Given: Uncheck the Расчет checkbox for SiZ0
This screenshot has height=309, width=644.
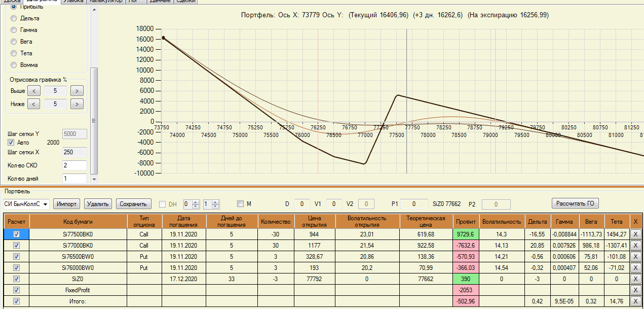Looking at the screenshot, I should pyautogui.click(x=17, y=279).
